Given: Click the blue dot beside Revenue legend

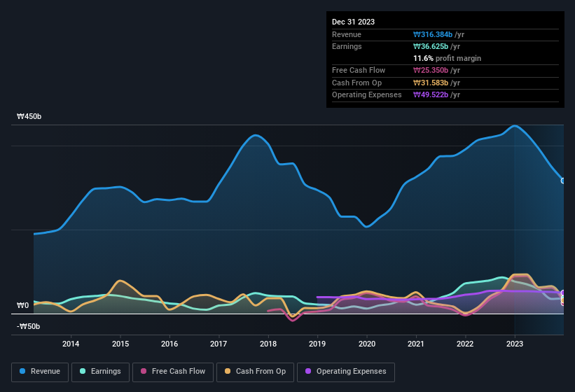Looking at the screenshot, I should tap(23, 371).
